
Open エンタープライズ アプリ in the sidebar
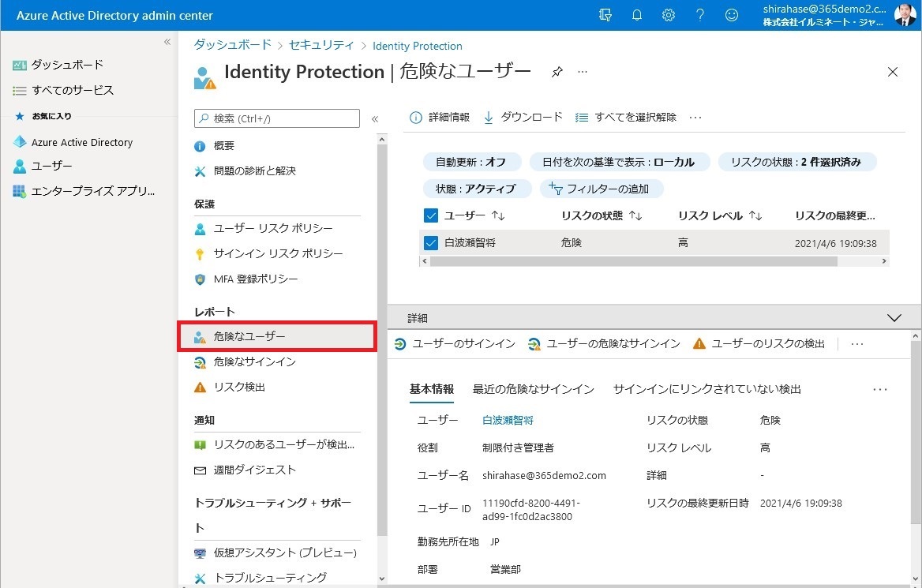pos(84,191)
